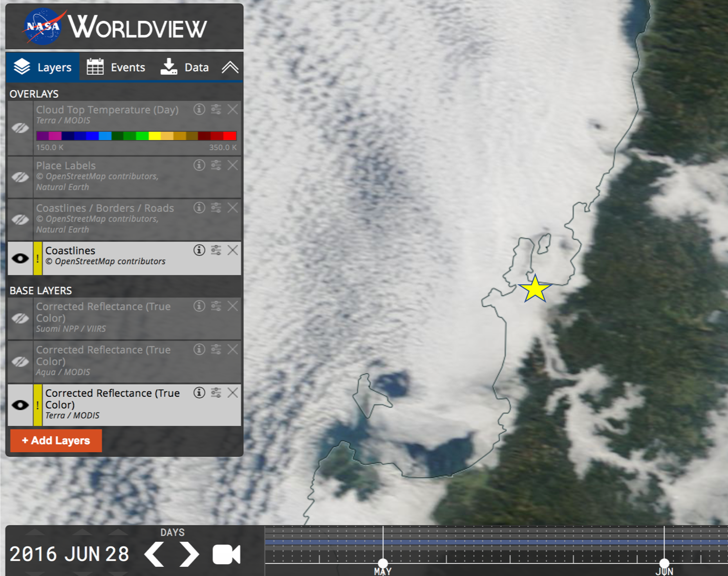
Task: Click the OVERLAYS section heading
Action: (x=34, y=94)
